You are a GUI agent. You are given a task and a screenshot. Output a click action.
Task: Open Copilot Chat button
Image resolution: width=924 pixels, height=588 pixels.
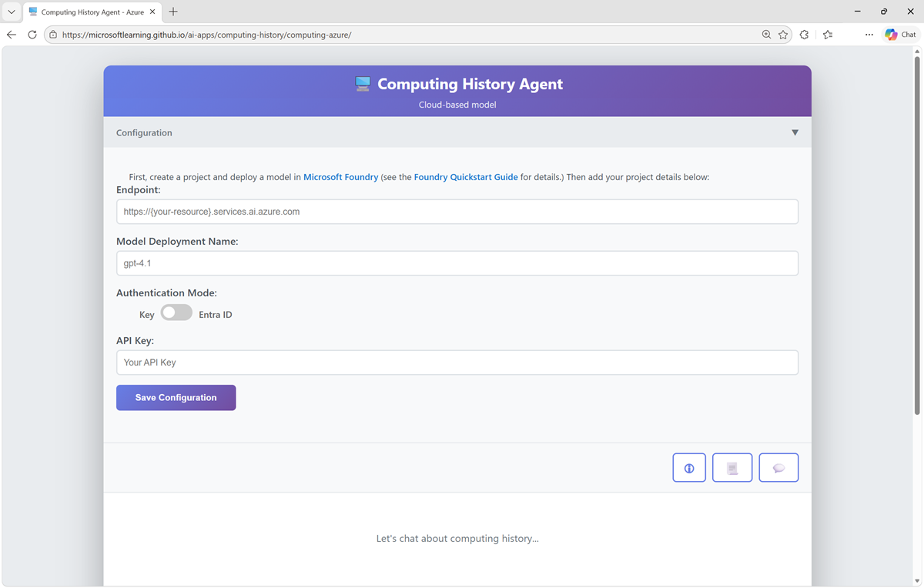pos(901,35)
